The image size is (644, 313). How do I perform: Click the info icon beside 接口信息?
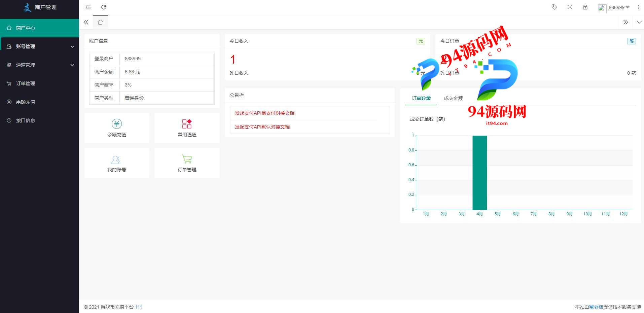tap(9, 120)
